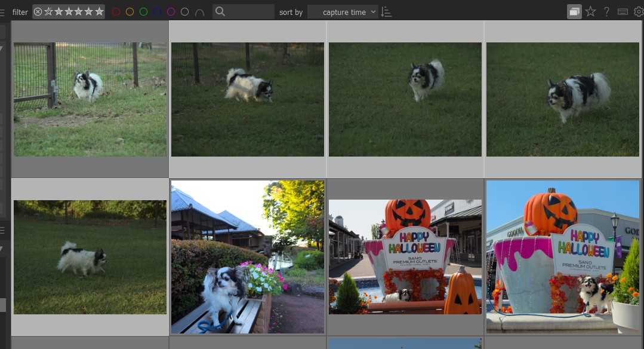Set filter to one-star rating

click(58, 11)
